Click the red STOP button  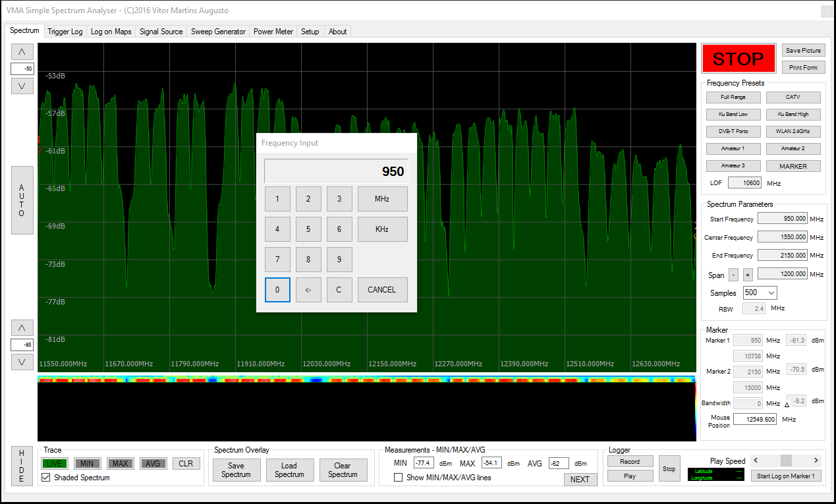pyautogui.click(x=738, y=59)
